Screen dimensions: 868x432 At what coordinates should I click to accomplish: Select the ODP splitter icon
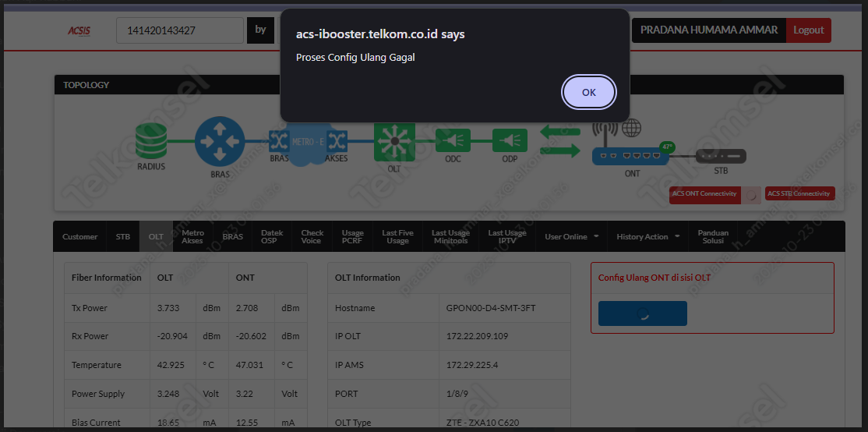[x=510, y=140]
